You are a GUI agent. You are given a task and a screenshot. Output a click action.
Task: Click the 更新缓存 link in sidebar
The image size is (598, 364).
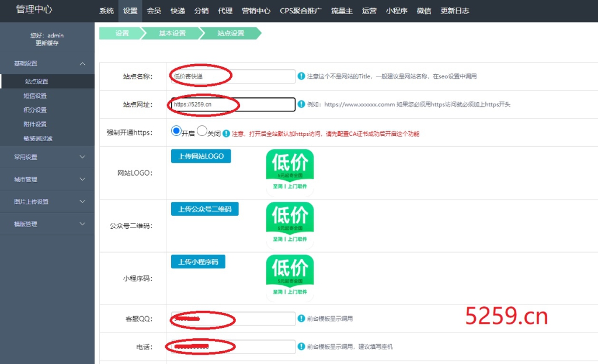[x=47, y=43]
